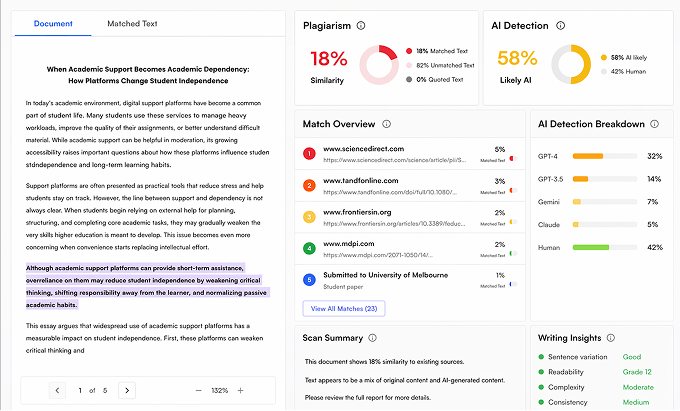
Task: Switch to the Matched Text tab
Action: coord(132,23)
